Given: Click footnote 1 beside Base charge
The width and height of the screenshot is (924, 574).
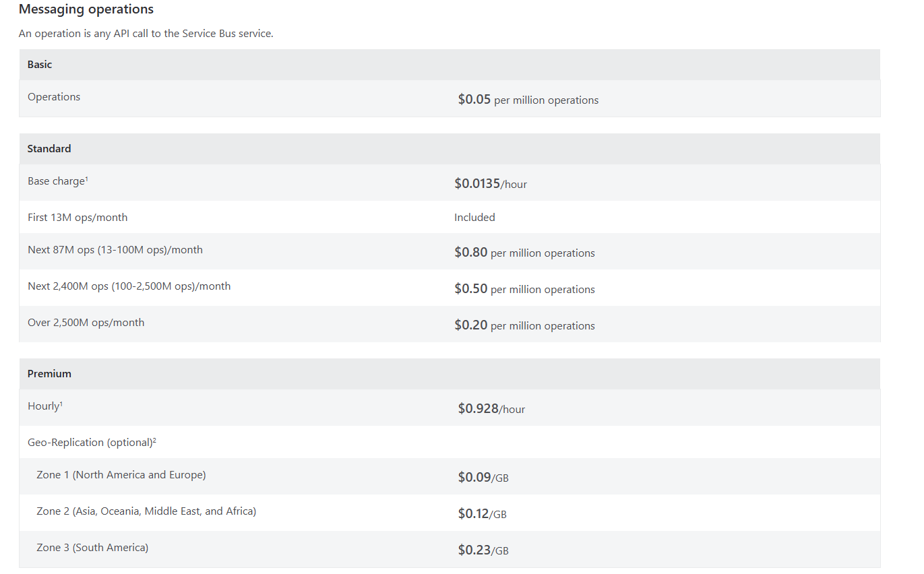Looking at the screenshot, I should pyautogui.click(x=87, y=179).
